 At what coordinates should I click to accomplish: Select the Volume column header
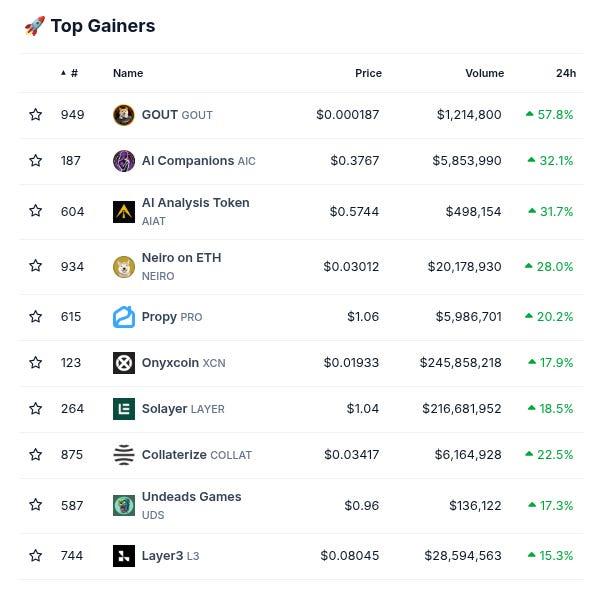[x=485, y=73]
